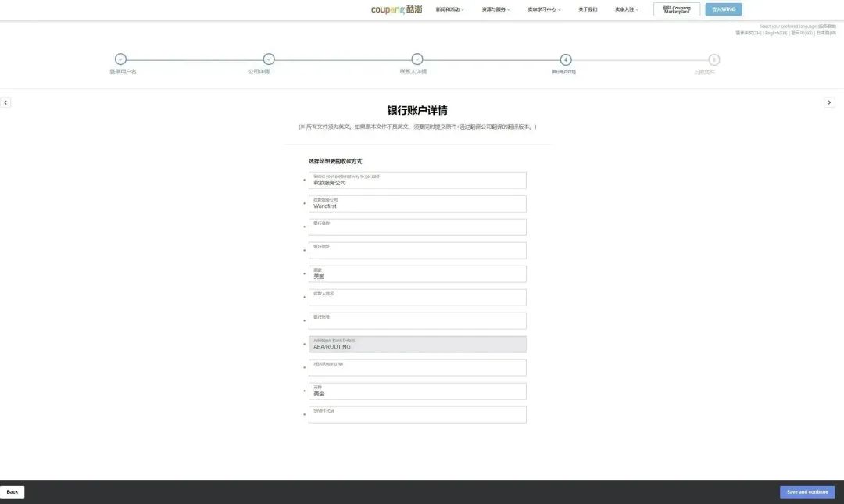The height and width of the screenshot is (504, 844).
Task: Click the Coupang logo in header
Action: coord(397,9)
